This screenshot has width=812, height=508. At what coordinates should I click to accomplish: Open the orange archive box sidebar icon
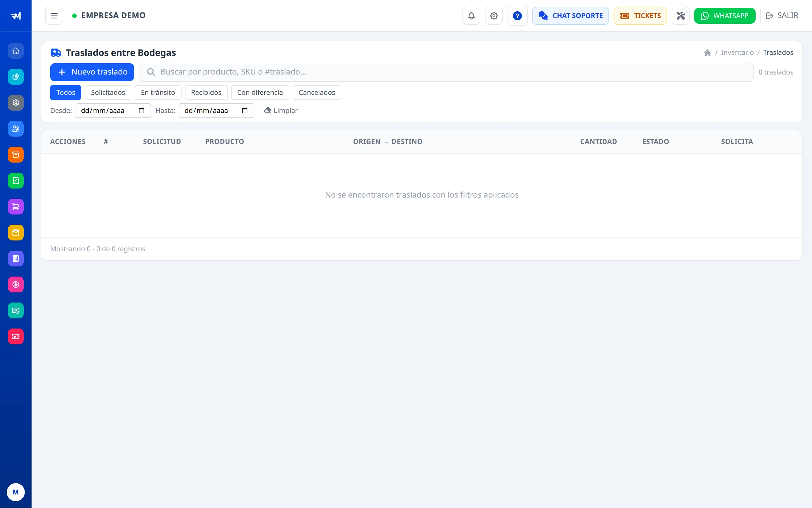(16, 155)
